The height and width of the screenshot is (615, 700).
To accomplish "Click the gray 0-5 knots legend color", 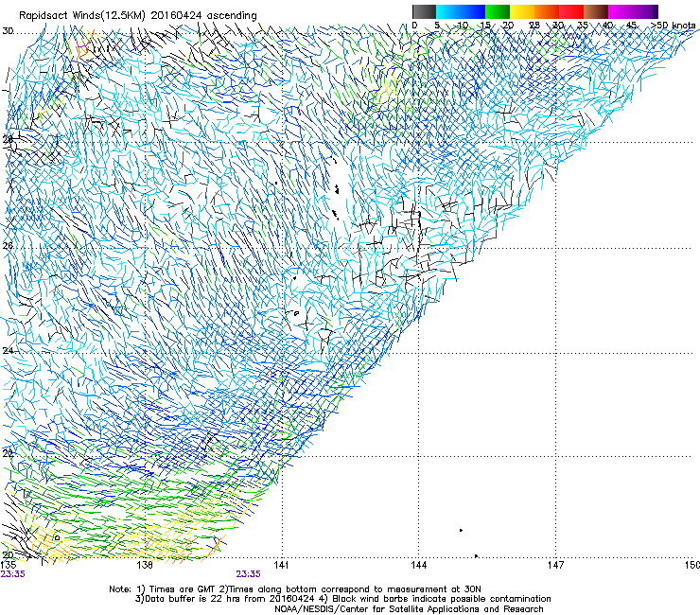I will coord(424,11).
